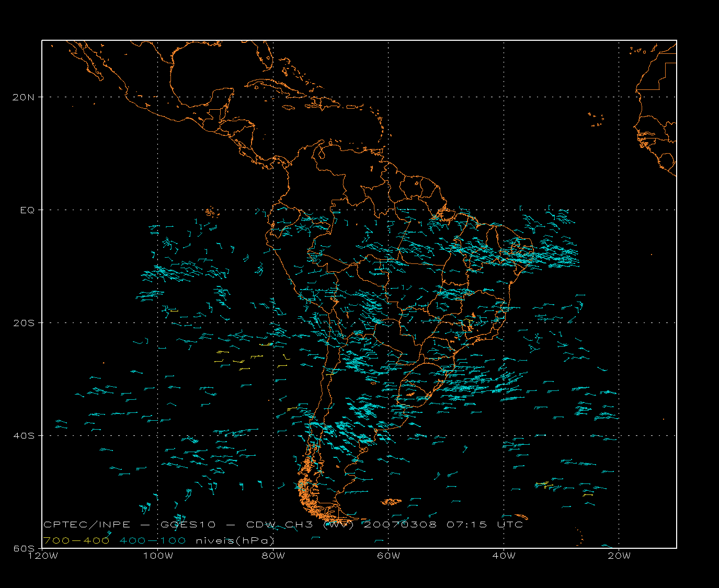Click the 60S latitude label

tap(25, 548)
